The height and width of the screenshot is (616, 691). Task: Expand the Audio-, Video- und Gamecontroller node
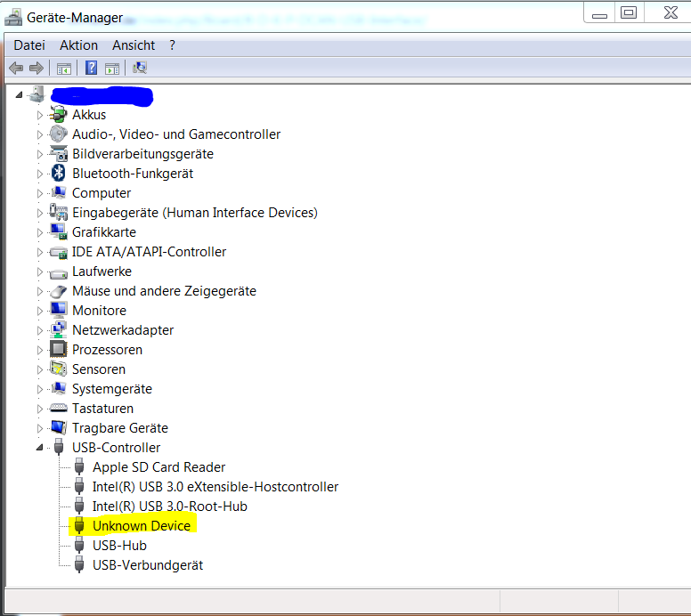[x=39, y=134]
